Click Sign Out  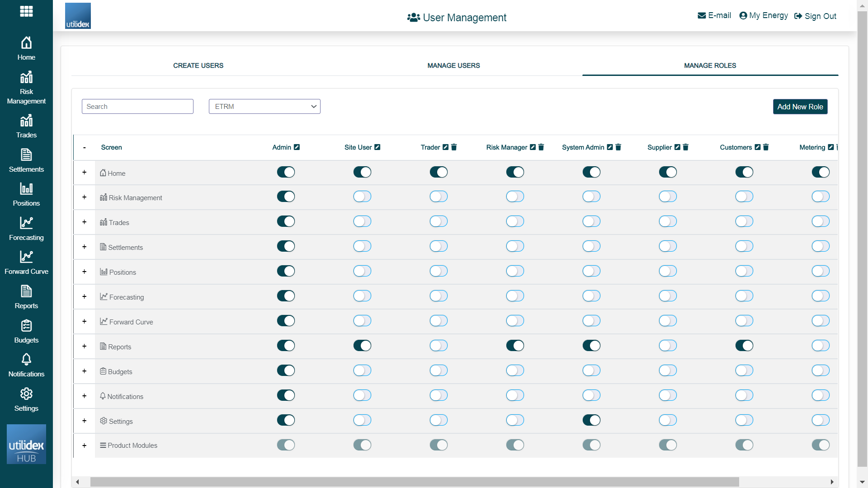click(x=815, y=16)
